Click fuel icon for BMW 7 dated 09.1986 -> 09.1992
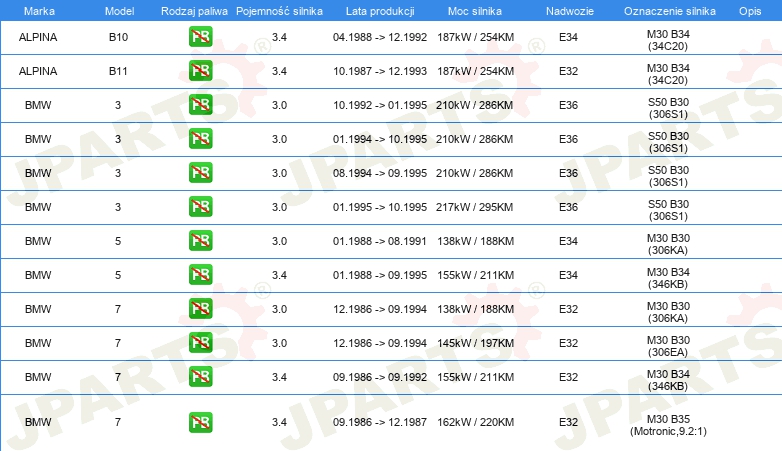This screenshot has width=782, height=451. [200, 376]
